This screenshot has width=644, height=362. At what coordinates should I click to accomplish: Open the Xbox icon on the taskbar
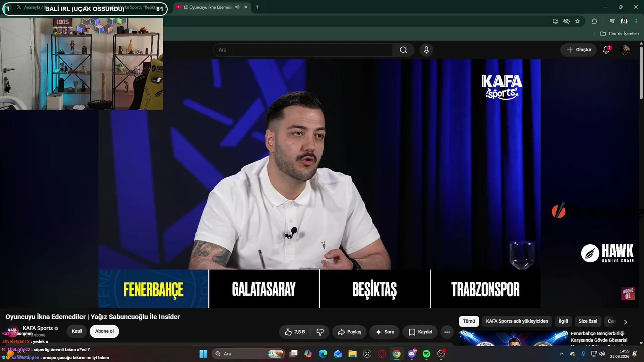pyautogui.click(x=367, y=354)
